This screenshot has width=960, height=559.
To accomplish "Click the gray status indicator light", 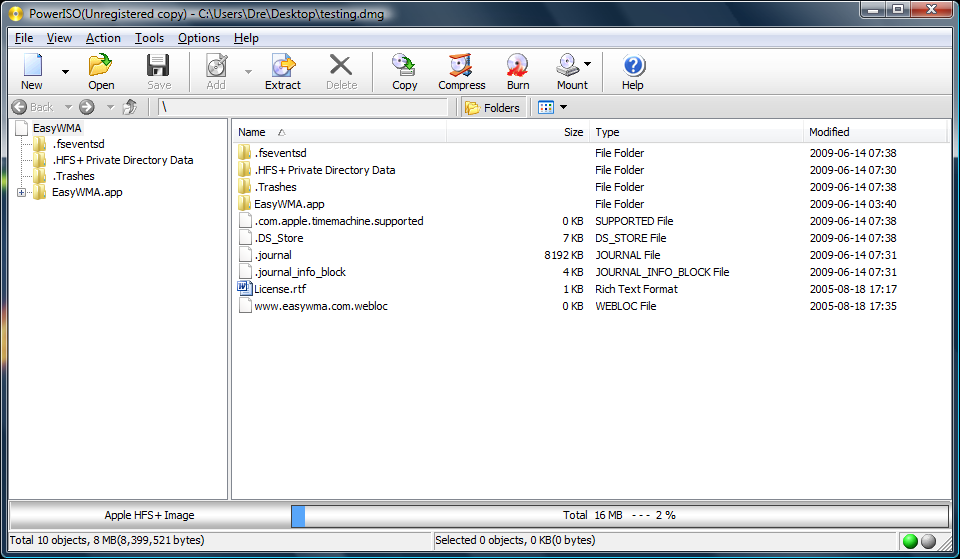I will click(928, 541).
